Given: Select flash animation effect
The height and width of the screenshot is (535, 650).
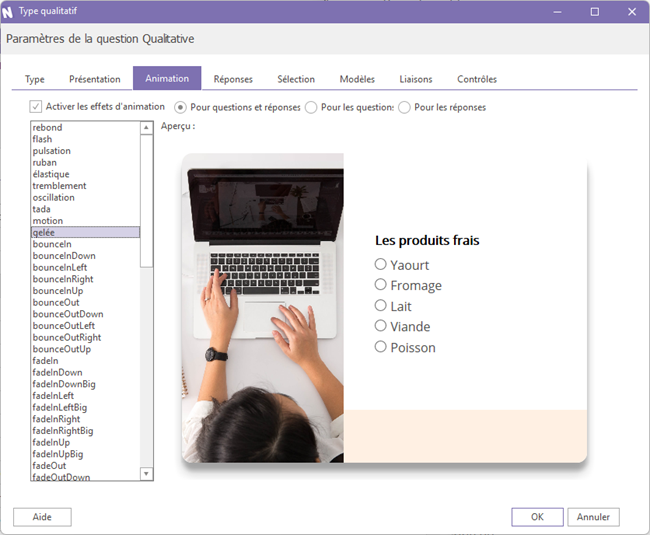Looking at the screenshot, I should click(x=86, y=139).
